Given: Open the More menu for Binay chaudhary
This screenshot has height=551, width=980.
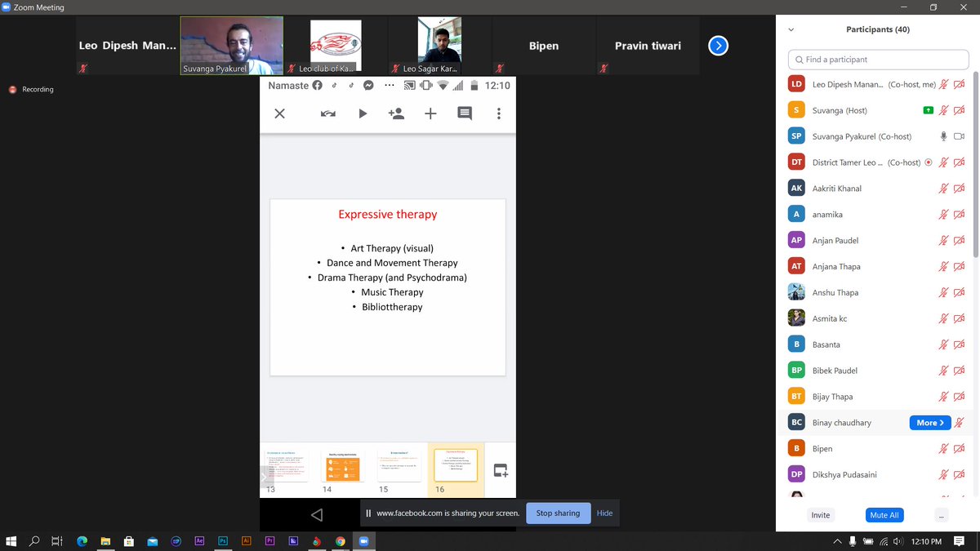Looking at the screenshot, I should pos(930,423).
